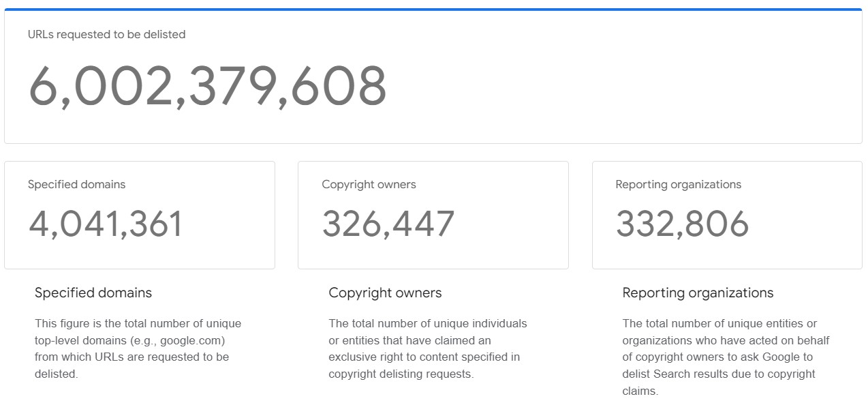868x403 pixels.
Task: Open the Copyright owners card
Action: click(433, 215)
